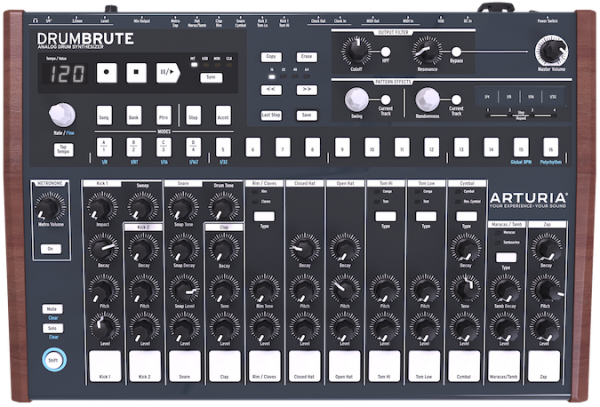This screenshot has height=407, width=600.
Task: Tap the Tap Tempo button
Action: click(x=64, y=150)
